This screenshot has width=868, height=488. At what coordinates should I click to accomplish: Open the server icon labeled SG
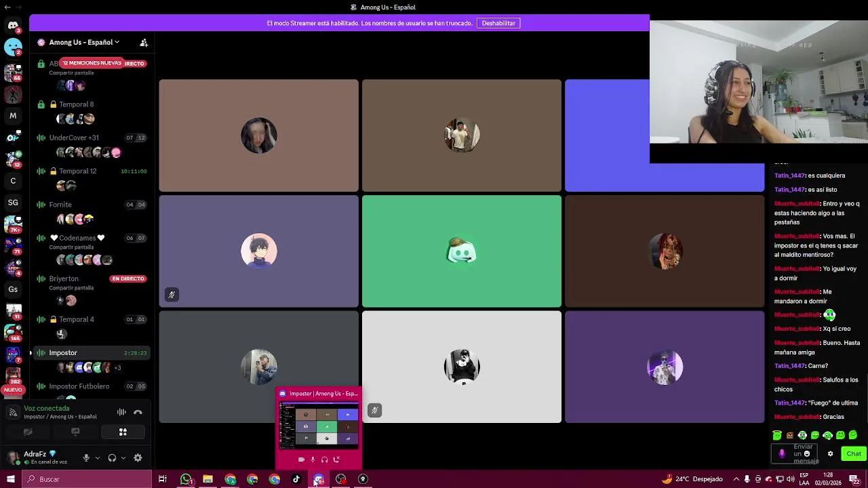[x=13, y=203]
